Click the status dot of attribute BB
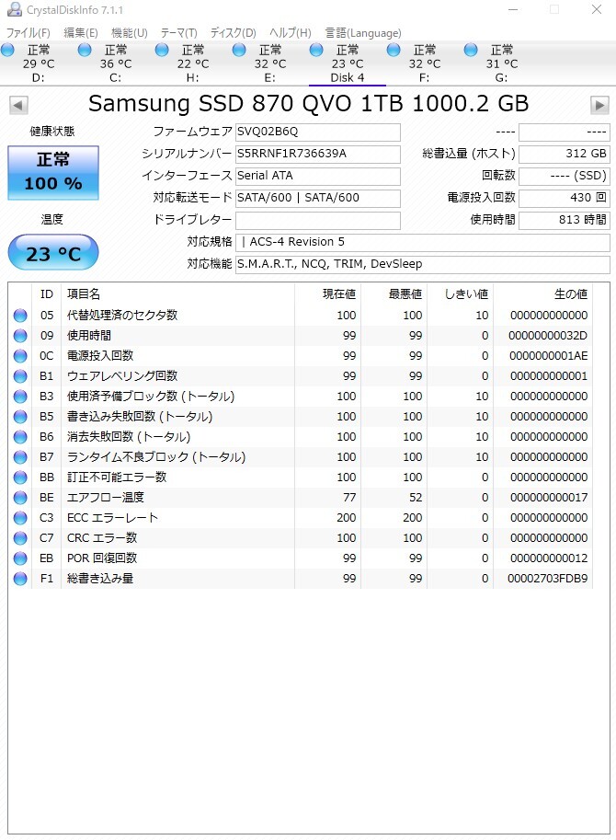Screen dimensions: 616x840 click(x=20, y=478)
